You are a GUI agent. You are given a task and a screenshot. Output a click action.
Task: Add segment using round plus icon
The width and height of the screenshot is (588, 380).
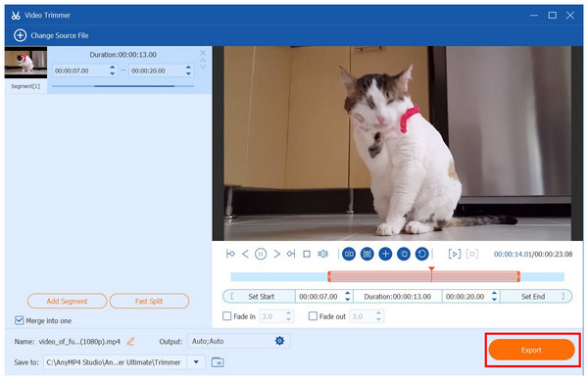[x=385, y=254]
